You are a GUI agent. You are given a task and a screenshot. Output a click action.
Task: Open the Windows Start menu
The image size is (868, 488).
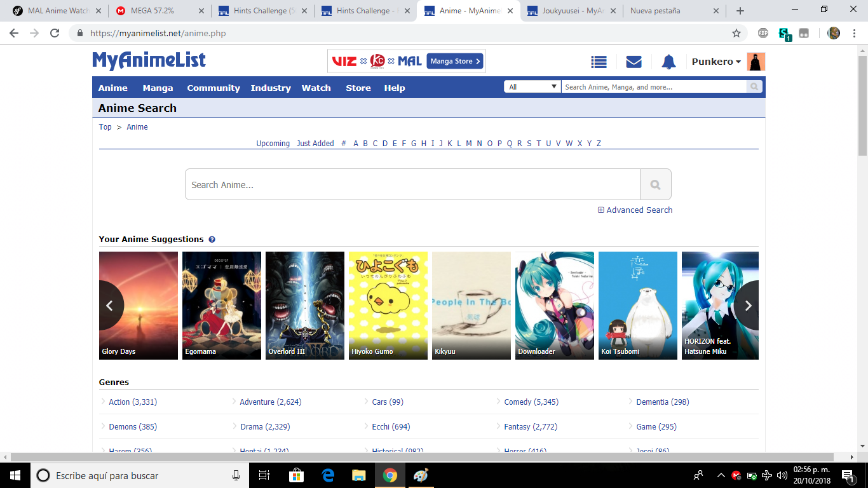(14, 475)
